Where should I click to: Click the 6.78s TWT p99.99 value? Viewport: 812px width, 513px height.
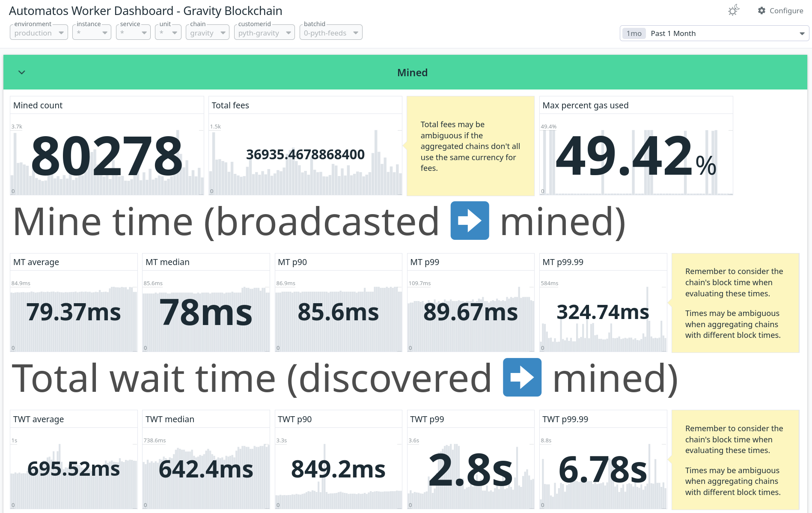tap(603, 469)
